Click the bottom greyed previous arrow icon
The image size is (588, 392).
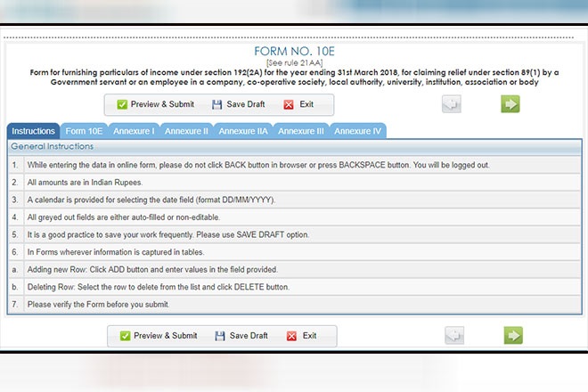click(x=454, y=336)
